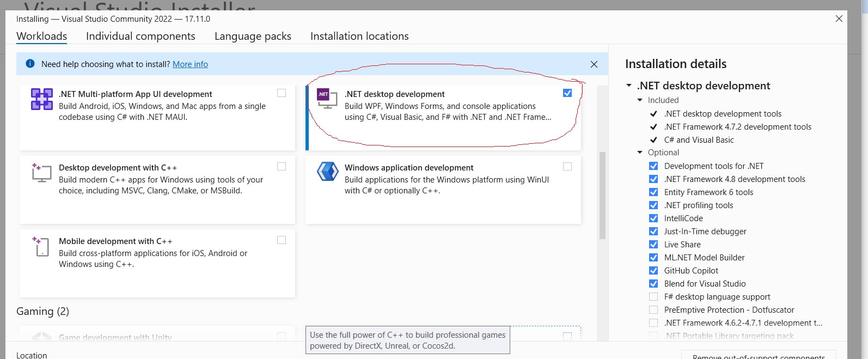The image size is (868, 359).
Task: Click the workloads list vertical scrollbar
Action: tap(602, 195)
